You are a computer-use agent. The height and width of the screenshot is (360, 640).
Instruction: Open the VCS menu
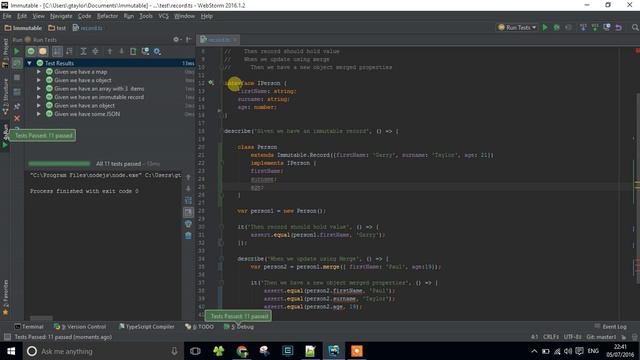click(163, 16)
